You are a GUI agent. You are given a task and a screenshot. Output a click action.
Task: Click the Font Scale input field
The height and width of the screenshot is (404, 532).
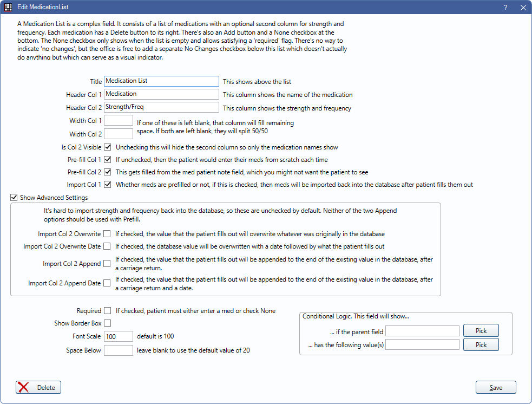(119, 336)
